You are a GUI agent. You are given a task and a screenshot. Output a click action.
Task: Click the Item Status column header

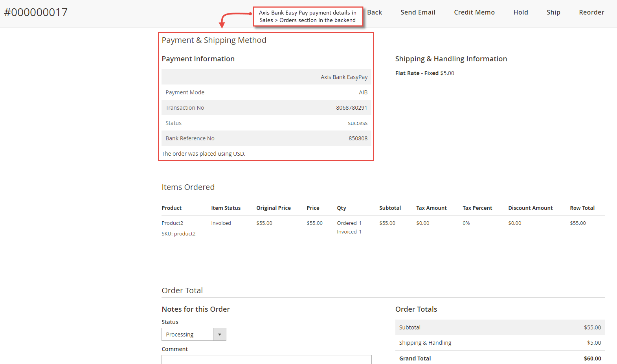(x=226, y=208)
